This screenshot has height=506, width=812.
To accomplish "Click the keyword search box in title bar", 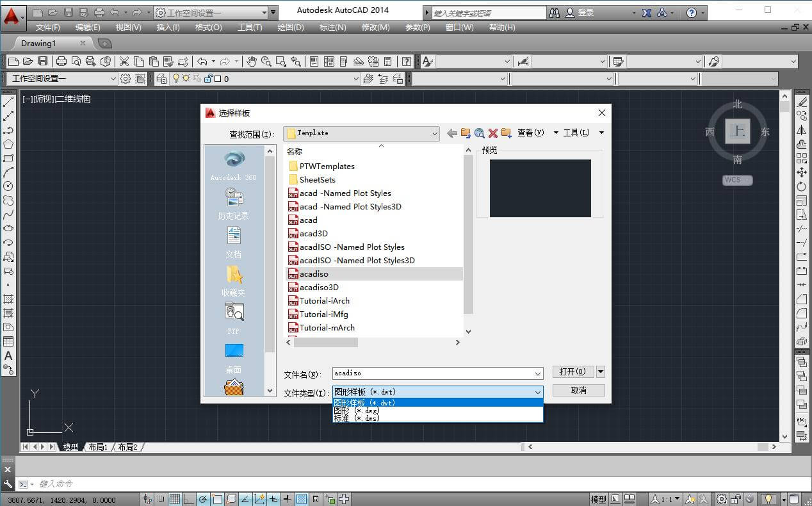I will [x=489, y=13].
